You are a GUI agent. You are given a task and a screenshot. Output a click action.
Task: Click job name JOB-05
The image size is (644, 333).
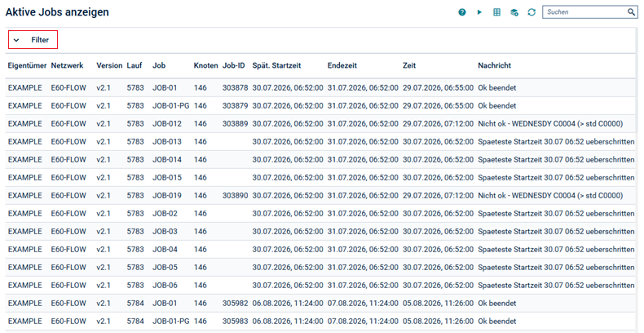[165, 267]
